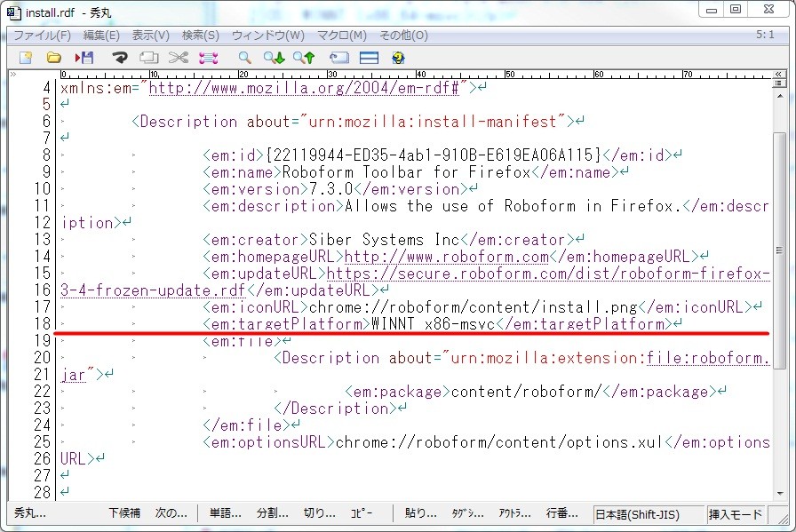Click the ｺﾋﾟｰ function key button

point(362,513)
